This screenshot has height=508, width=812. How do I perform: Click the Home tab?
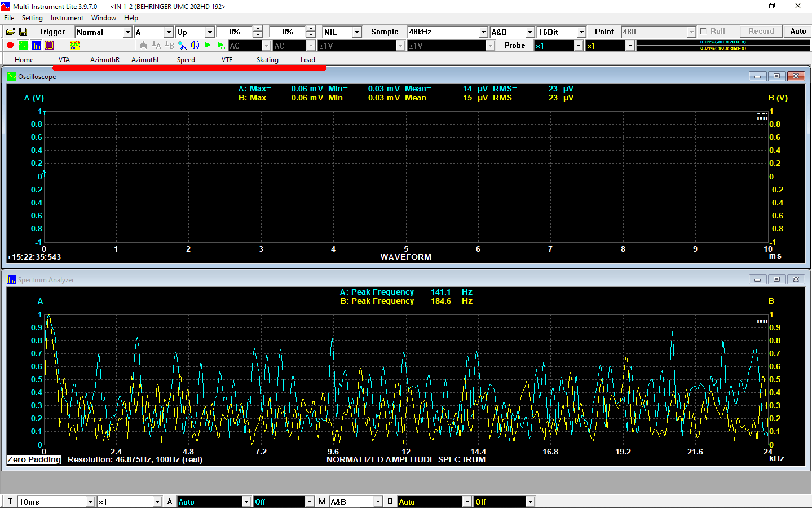coord(24,59)
